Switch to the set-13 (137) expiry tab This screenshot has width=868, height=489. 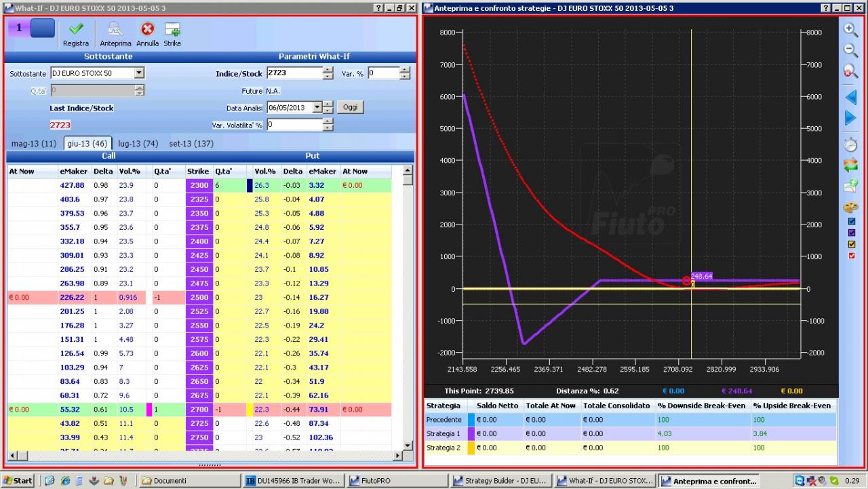[191, 143]
